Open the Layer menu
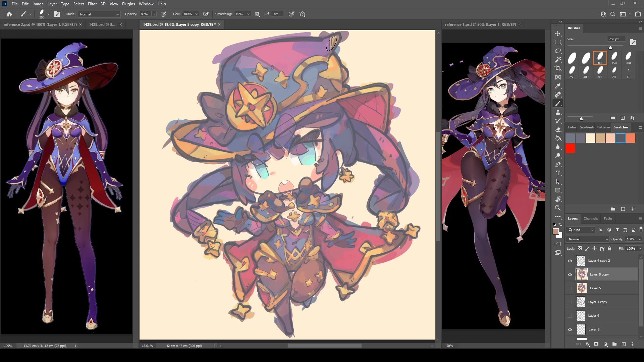Image resolution: width=644 pixels, height=362 pixels. click(52, 4)
